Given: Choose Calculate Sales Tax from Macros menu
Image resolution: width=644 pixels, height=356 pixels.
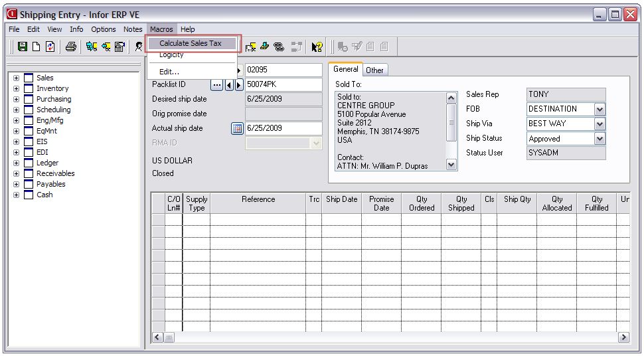Looking at the screenshot, I should [x=193, y=43].
